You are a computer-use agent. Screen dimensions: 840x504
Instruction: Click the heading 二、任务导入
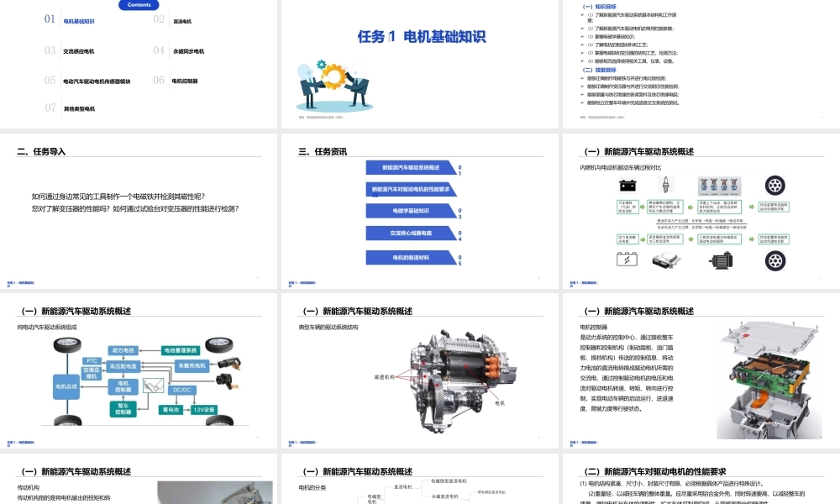41,151
